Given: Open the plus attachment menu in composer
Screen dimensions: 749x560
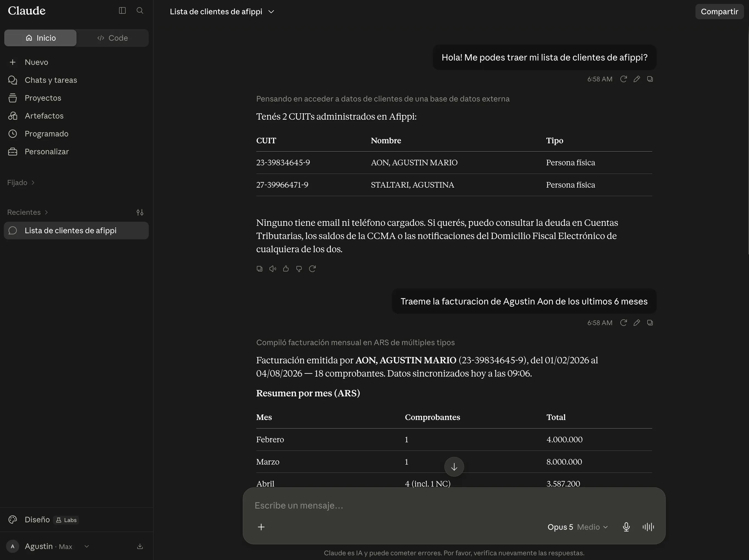Looking at the screenshot, I should pos(261,527).
